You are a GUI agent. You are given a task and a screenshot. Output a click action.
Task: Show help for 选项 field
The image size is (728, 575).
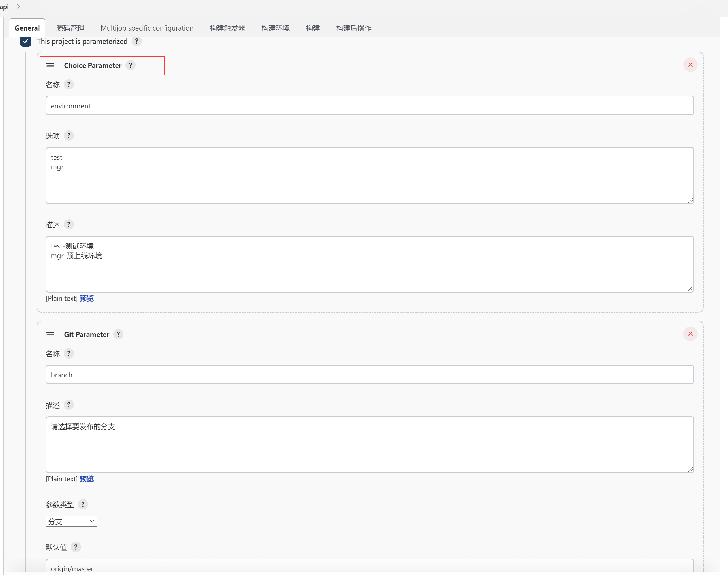coord(69,136)
